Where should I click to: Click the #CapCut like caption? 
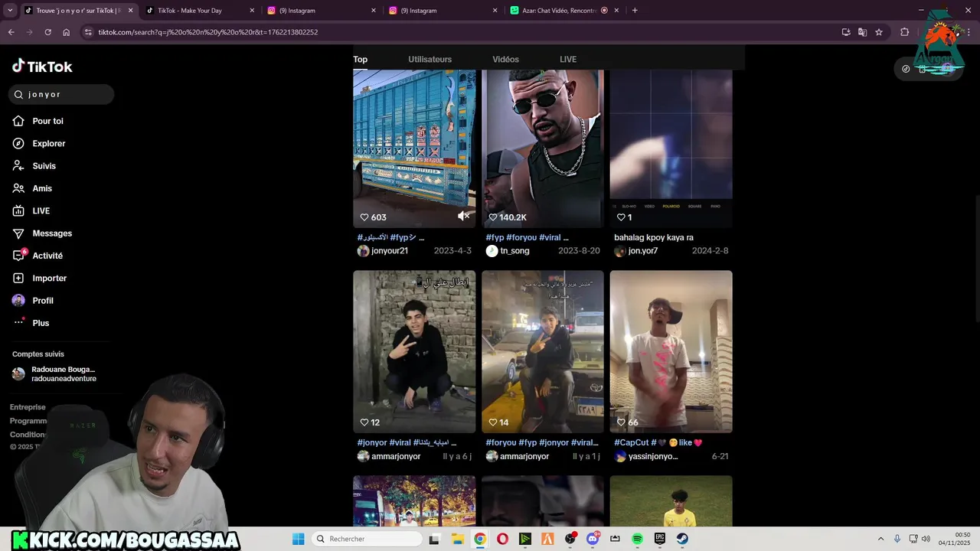(658, 443)
